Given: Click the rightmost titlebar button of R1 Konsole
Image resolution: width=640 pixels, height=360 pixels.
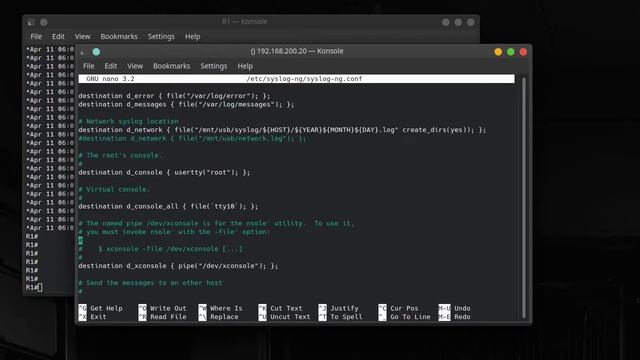Looking at the screenshot, I should click(471, 22).
